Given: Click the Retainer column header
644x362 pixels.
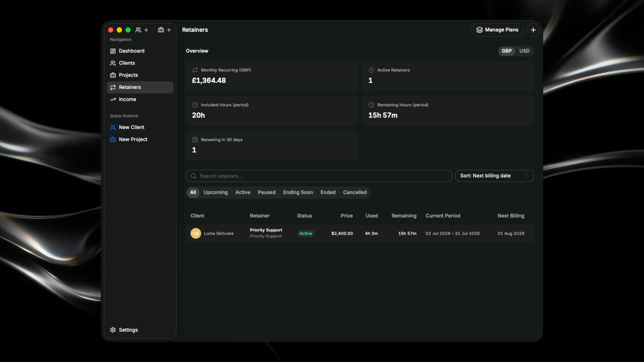Looking at the screenshot, I should tap(259, 216).
